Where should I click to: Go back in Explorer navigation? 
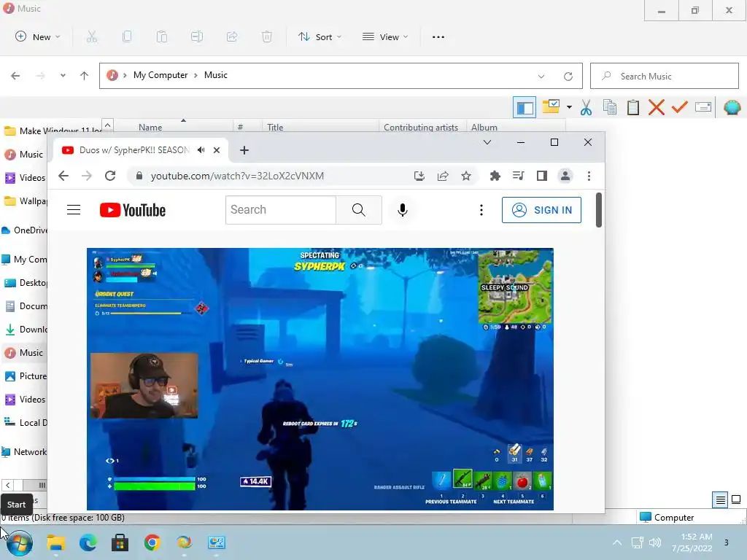coord(16,76)
